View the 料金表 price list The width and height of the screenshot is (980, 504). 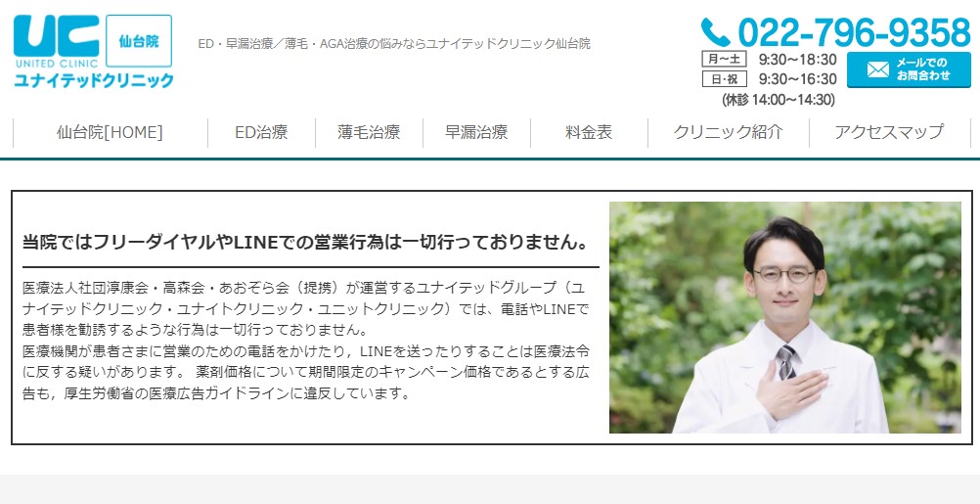tap(589, 132)
